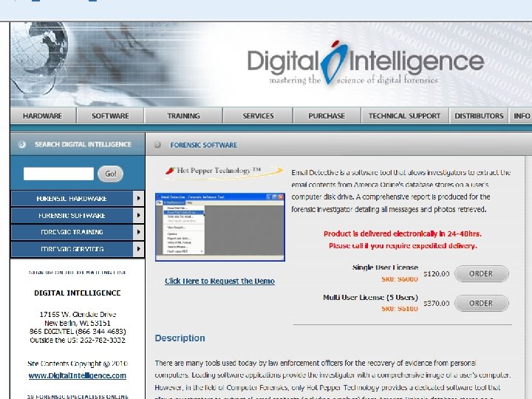Click the New Berlin, WI 53151 line

click(78, 323)
